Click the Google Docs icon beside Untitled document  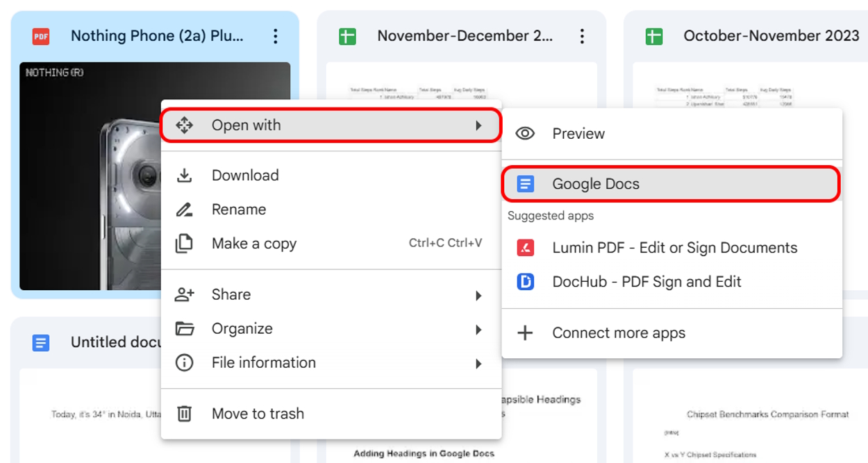42,342
